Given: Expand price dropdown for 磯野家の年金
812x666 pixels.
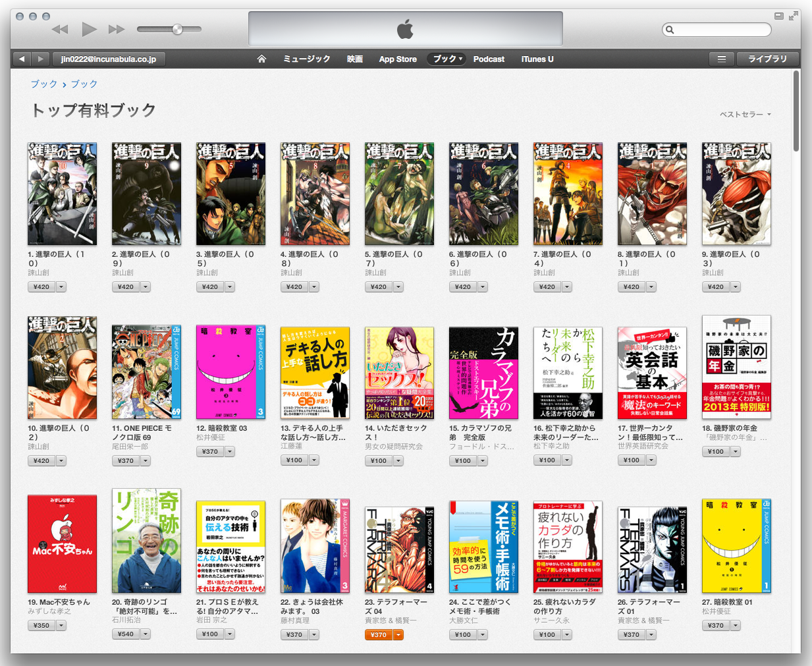Looking at the screenshot, I should [x=736, y=452].
